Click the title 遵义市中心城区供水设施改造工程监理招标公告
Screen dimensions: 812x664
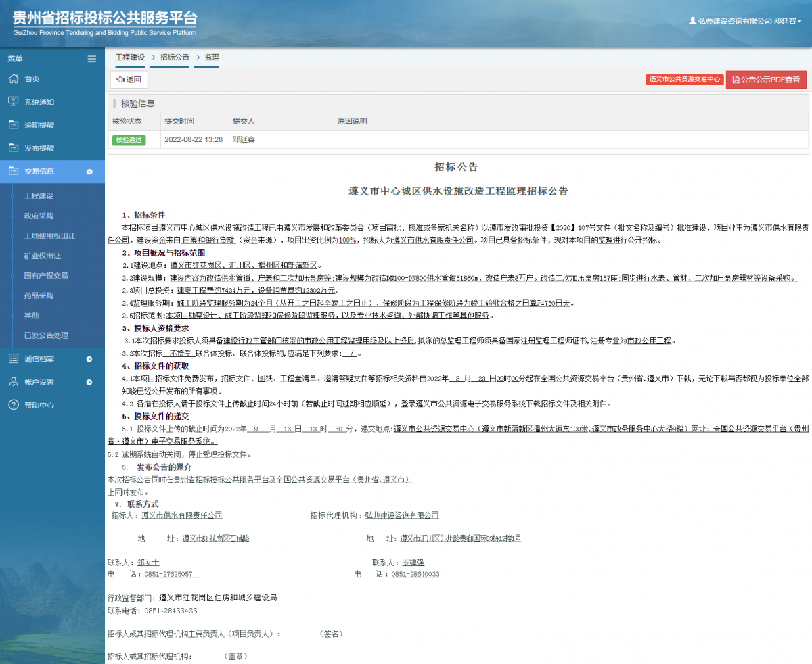[458, 191]
